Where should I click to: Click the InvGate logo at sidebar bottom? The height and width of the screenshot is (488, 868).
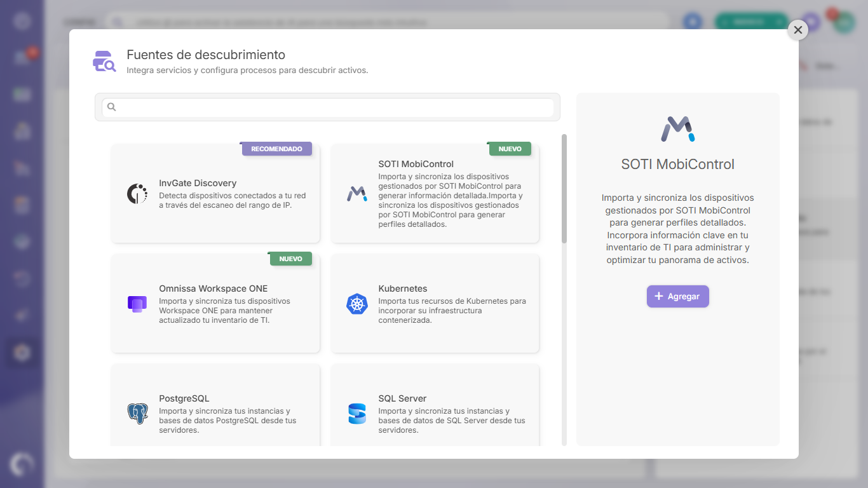click(x=22, y=464)
